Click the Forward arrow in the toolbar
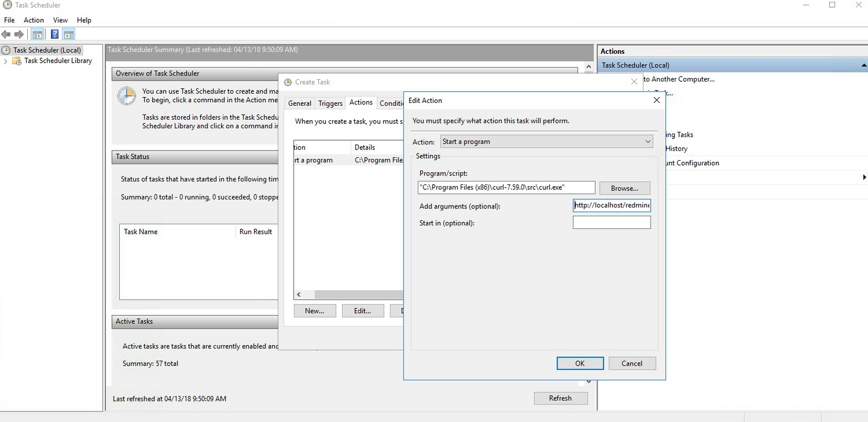 point(19,34)
